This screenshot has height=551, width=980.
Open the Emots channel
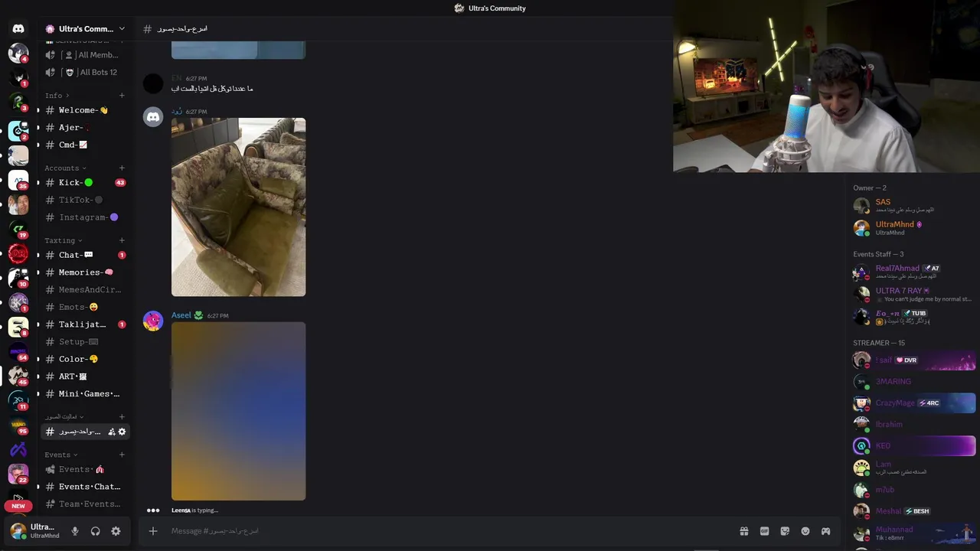pos(85,307)
